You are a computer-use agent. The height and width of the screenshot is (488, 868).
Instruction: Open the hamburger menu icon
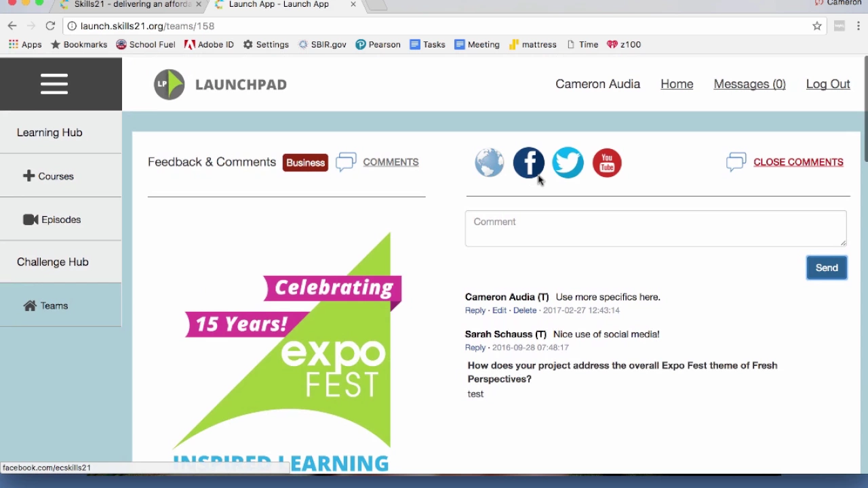[x=54, y=84]
